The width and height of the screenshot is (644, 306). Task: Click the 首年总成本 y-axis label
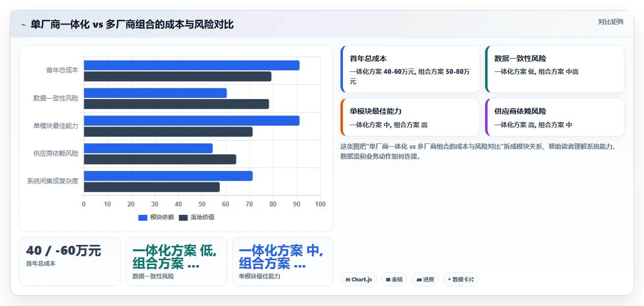click(x=62, y=70)
